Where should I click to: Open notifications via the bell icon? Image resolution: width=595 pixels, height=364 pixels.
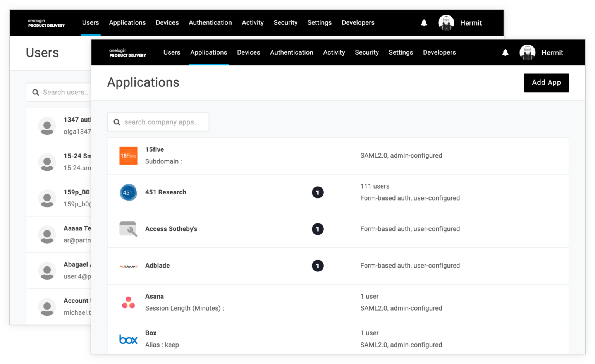pyautogui.click(x=505, y=52)
